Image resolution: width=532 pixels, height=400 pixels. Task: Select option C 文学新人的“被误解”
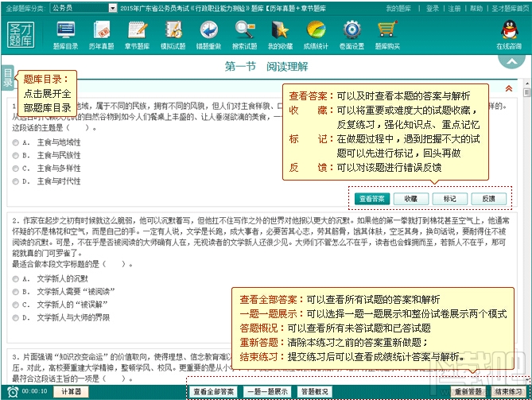(x=16, y=305)
